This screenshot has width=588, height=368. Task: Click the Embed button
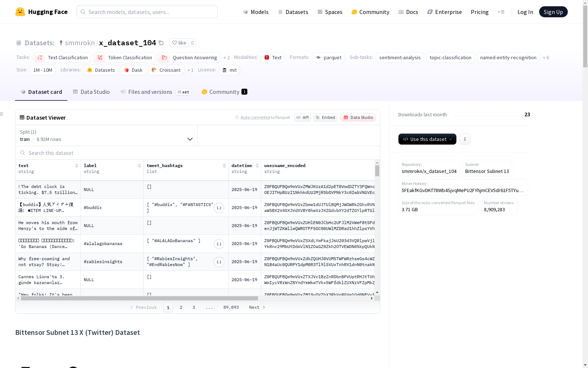pyautogui.click(x=325, y=117)
